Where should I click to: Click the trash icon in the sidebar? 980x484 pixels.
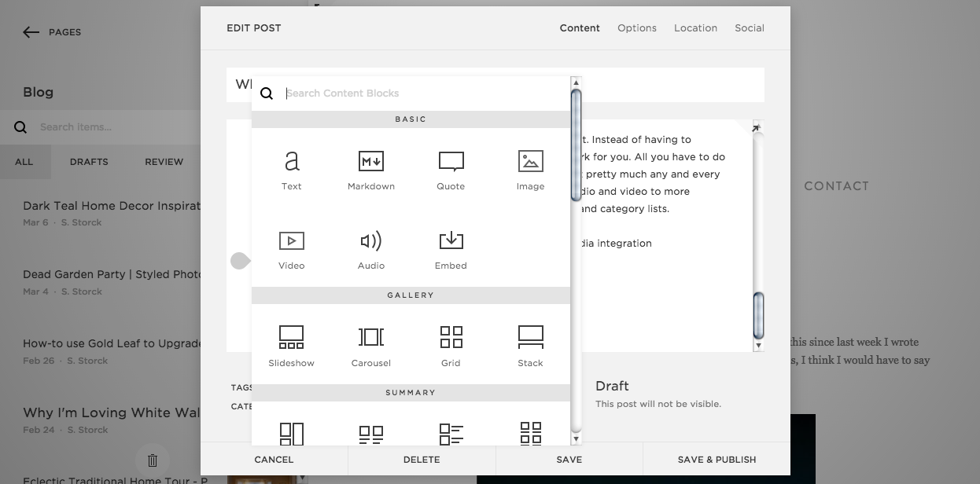coord(153,460)
